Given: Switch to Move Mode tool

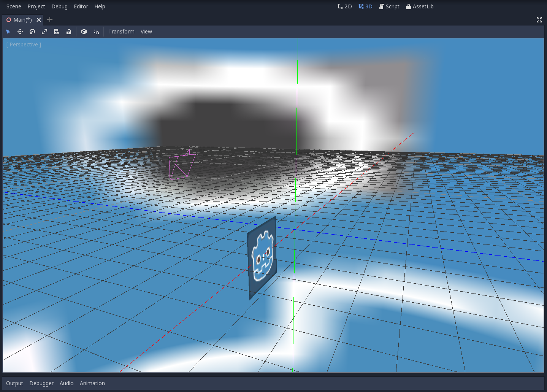Looking at the screenshot, I should [20, 32].
